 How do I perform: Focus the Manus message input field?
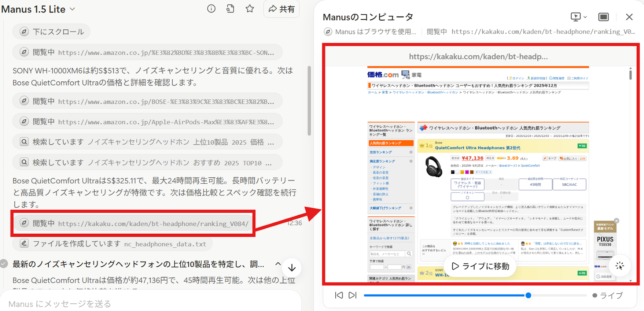point(151,304)
